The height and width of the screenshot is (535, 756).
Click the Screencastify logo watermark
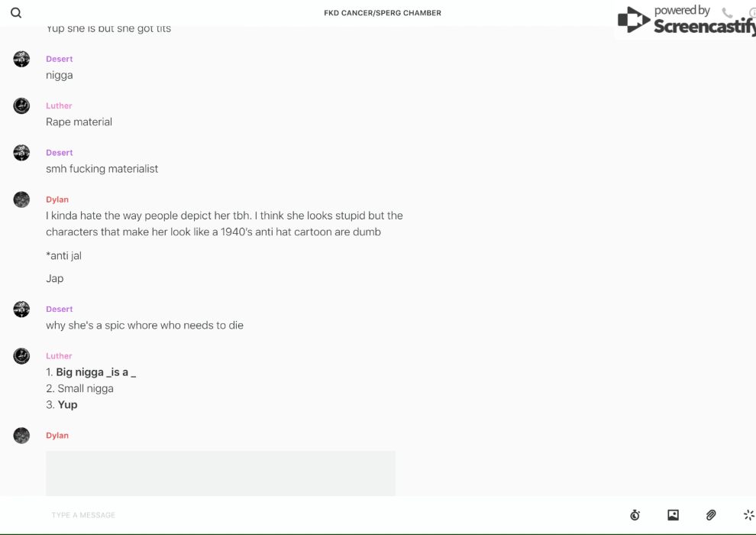click(685, 21)
